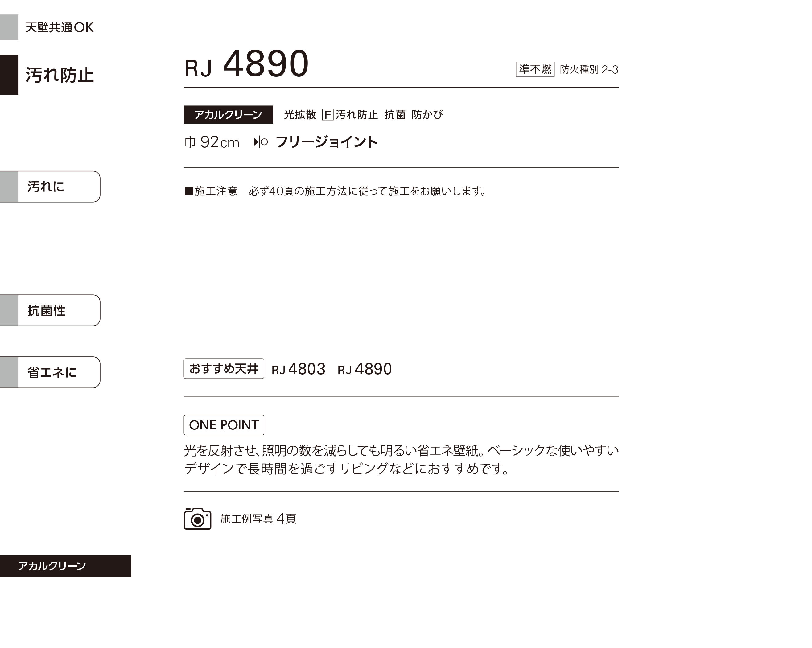Image resolution: width=812 pixels, height=648 pixels.
Task: Click the free joint symbol icon
Action: [x=261, y=142]
